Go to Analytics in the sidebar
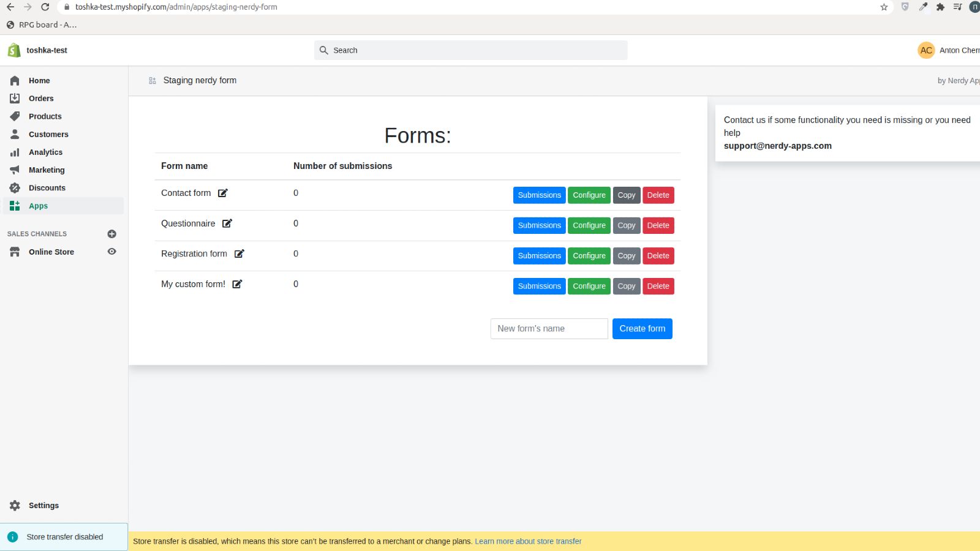This screenshot has height=551, width=980. (45, 152)
